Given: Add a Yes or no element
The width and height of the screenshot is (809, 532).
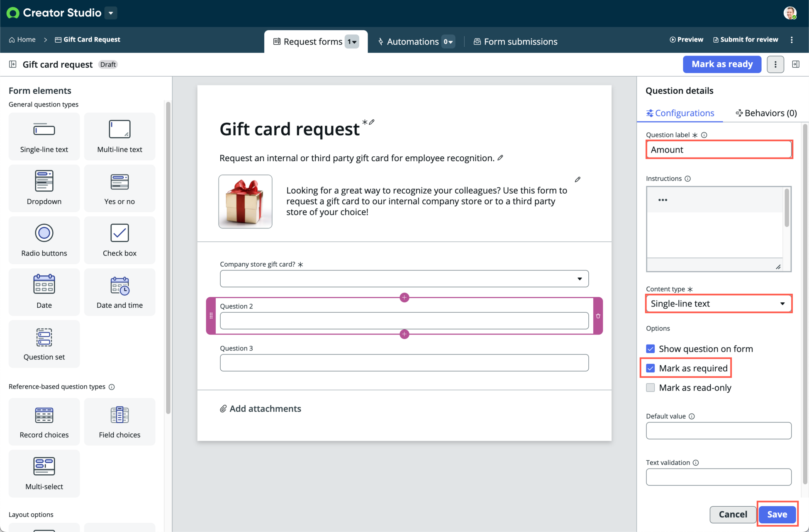Looking at the screenshot, I should [x=119, y=188].
